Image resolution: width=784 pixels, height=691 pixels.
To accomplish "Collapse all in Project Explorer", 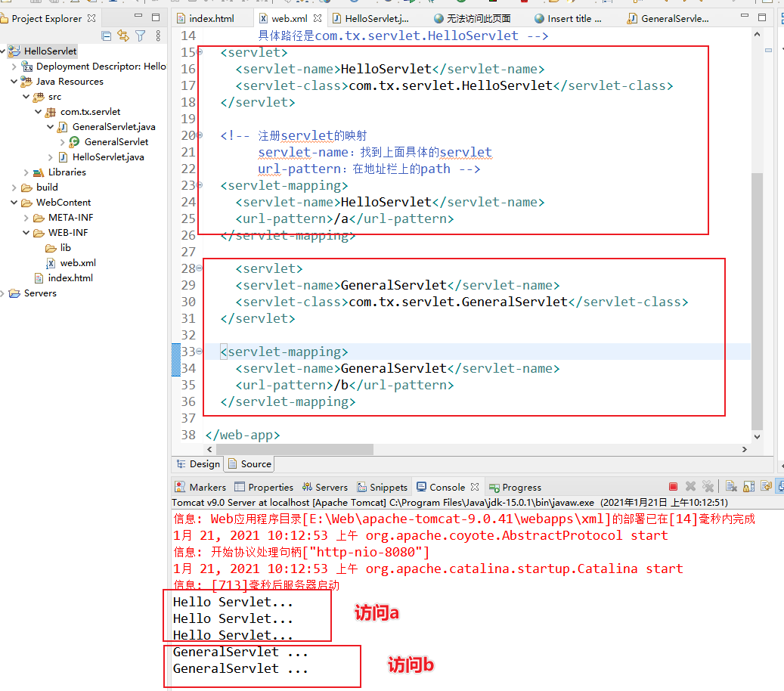I will tap(106, 36).
